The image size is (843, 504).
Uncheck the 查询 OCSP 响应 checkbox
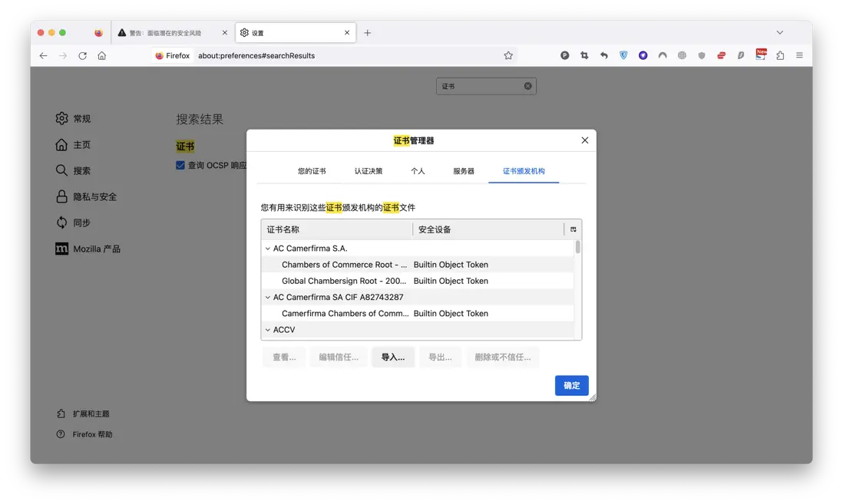click(180, 165)
